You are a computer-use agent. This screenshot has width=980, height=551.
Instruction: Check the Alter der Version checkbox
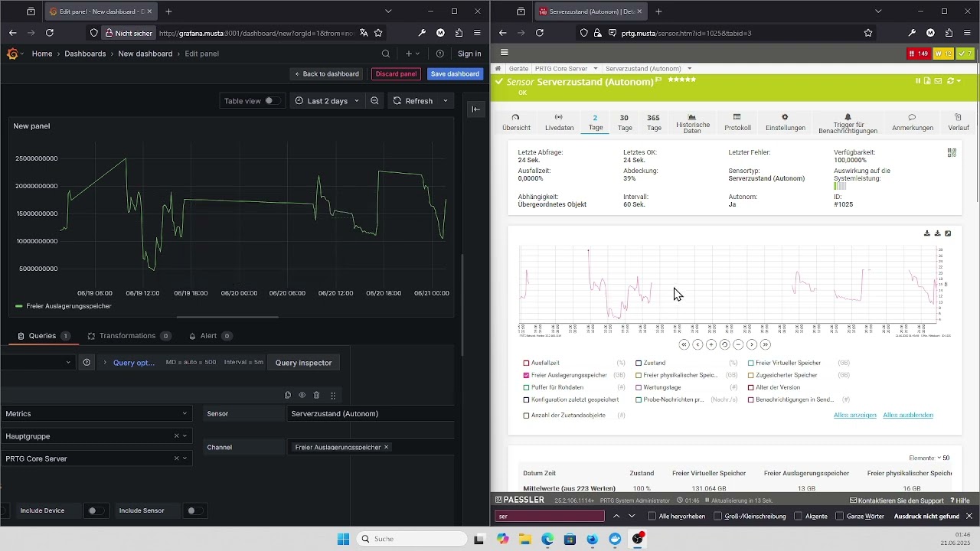(x=751, y=387)
